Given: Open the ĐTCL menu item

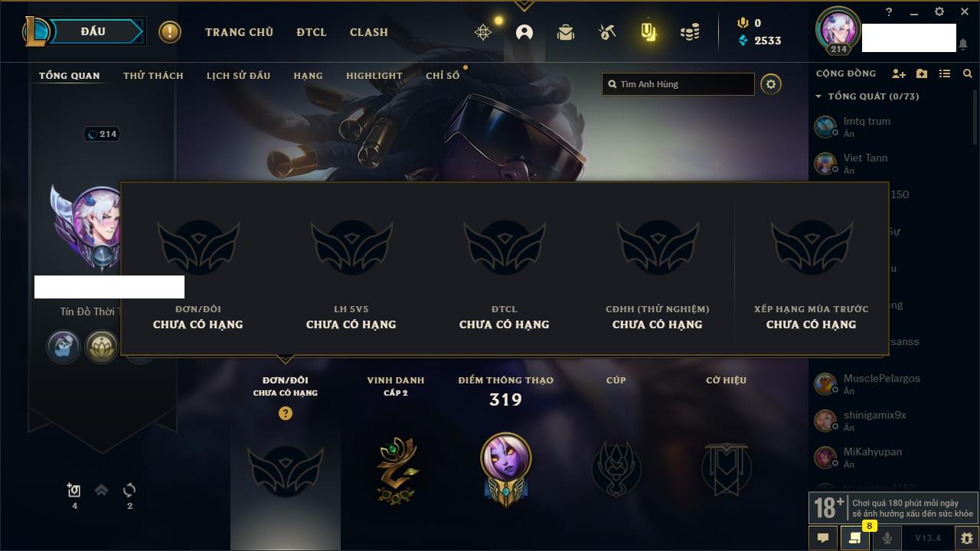Looking at the screenshot, I should pyautogui.click(x=312, y=32).
